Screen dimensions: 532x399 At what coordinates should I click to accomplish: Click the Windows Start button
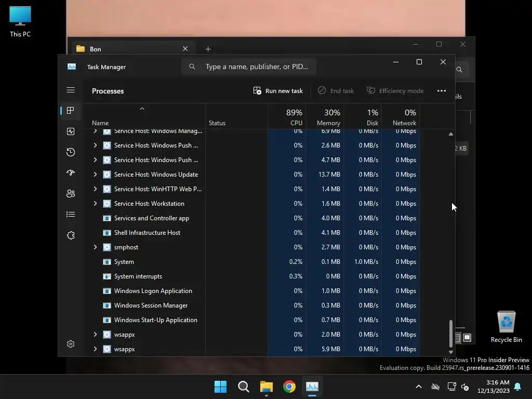coord(220,387)
